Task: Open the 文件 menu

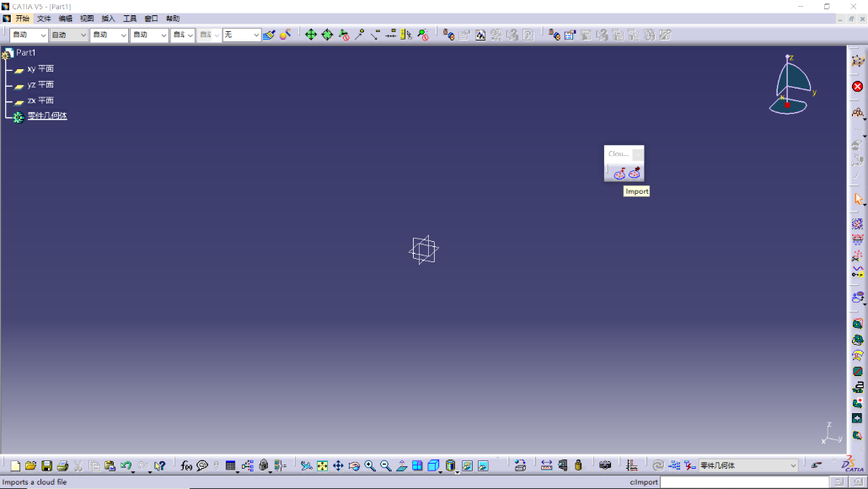Action: (44, 19)
